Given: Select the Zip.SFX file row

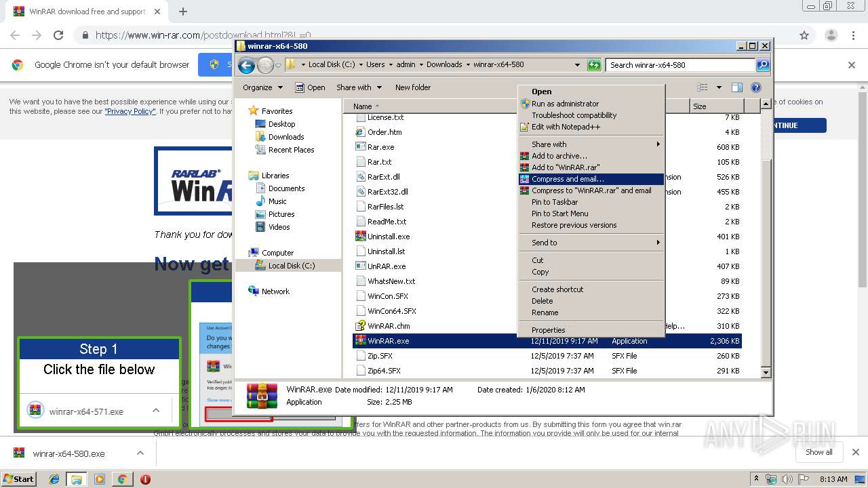Looking at the screenshot, I should pos(547,356).
